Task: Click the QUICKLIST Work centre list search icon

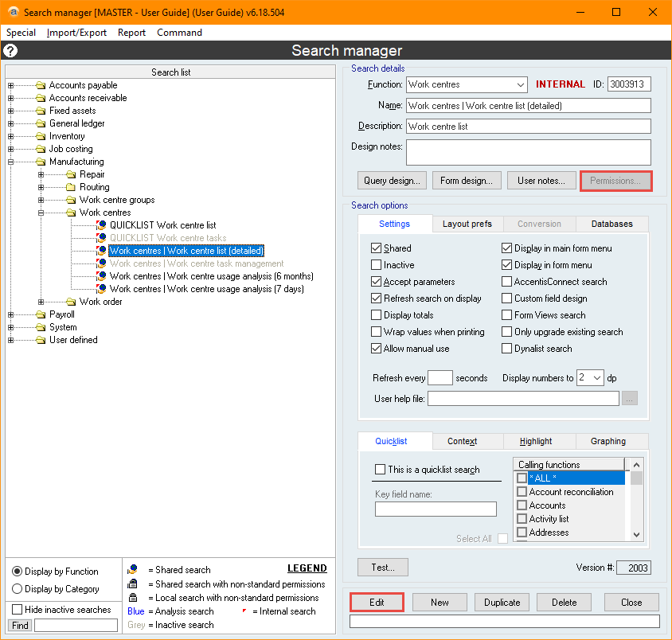Action: point(101,225)
